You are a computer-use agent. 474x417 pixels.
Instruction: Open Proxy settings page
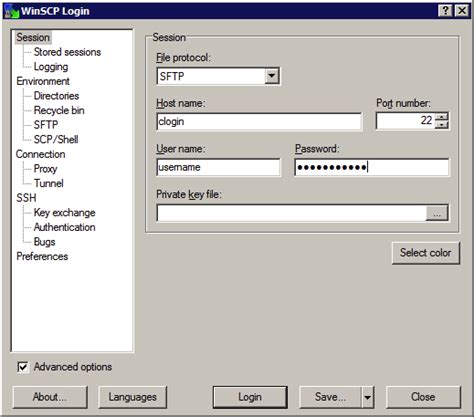(x=45, y=169)
